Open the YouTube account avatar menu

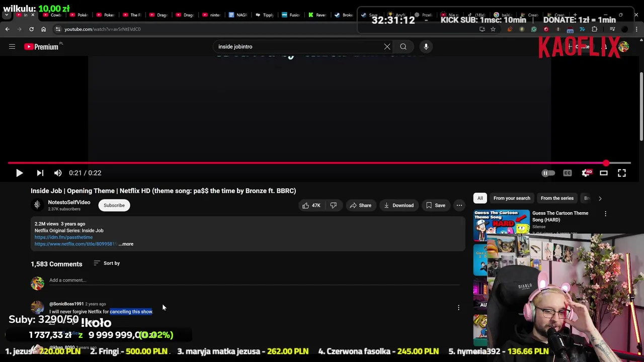623,47
